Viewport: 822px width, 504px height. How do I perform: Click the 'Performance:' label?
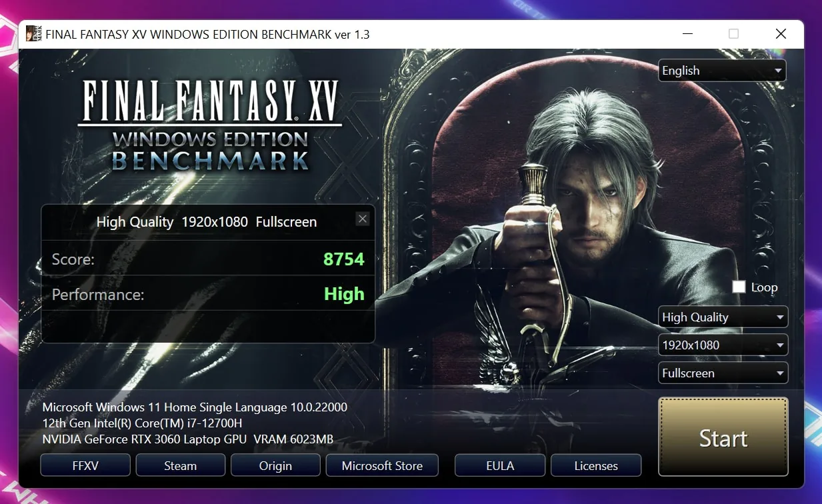(98, 294)
